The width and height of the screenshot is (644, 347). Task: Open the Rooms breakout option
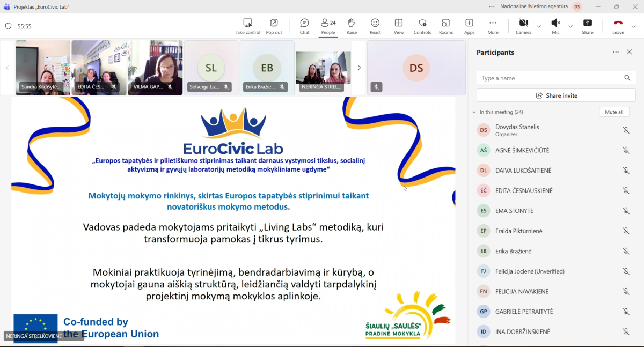[x=445, y=26]
